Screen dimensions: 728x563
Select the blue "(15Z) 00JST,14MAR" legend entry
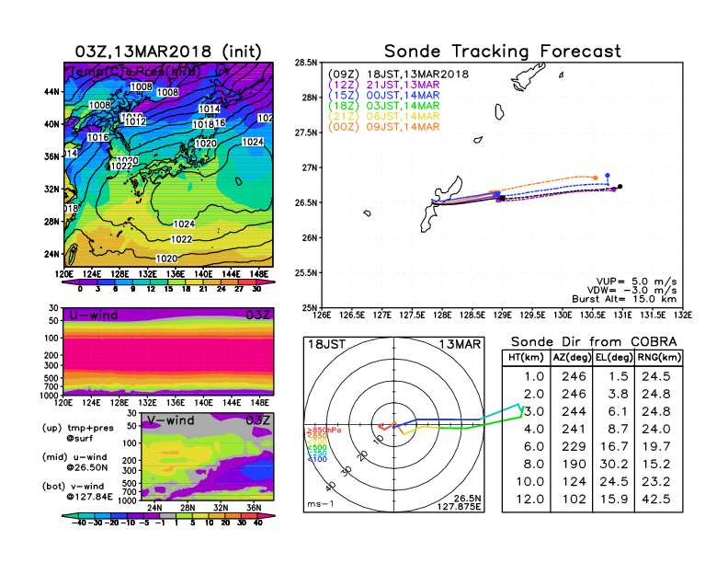tap(384, 96)
